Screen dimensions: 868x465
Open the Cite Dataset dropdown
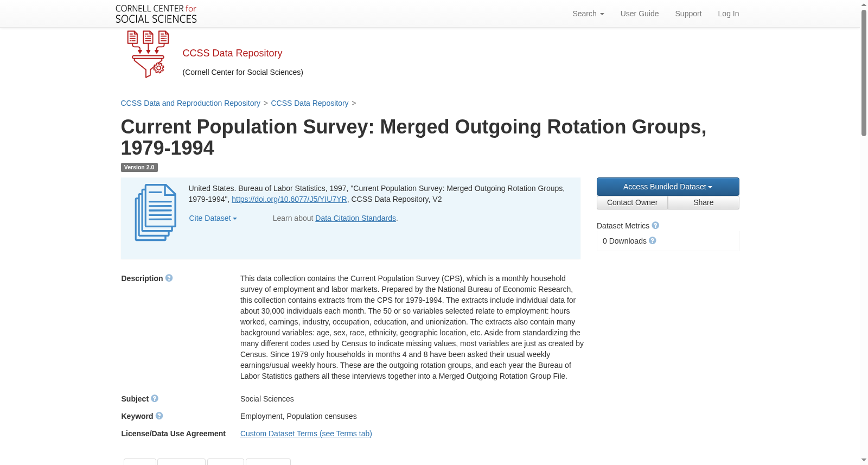(x=213, y=218)
